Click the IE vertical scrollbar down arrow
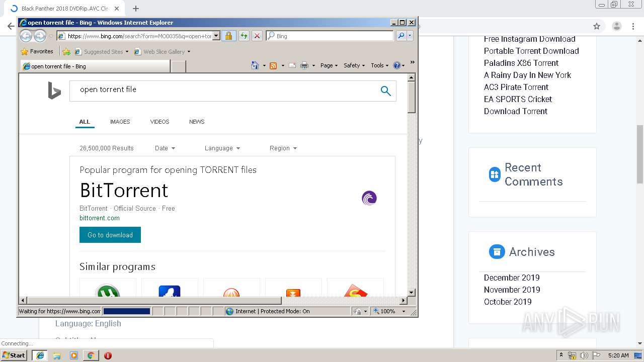The height and width of the screenshot is (362, 644). [x=411, y=292]
